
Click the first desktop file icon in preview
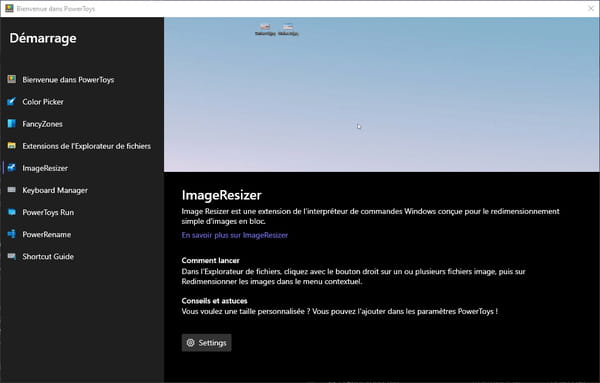coord(265,29)
